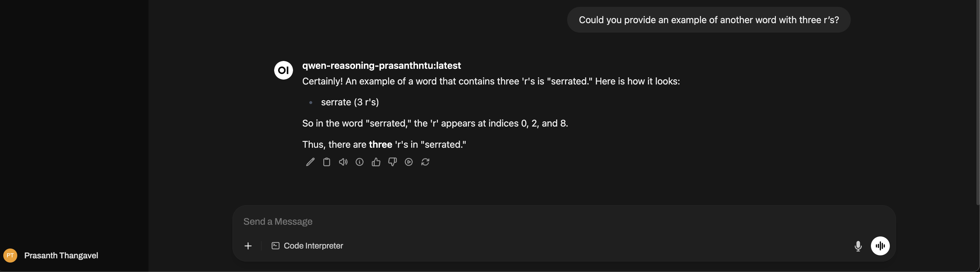The image size is (980, 272).
Task: Click the OI model avatar icon
Action: (x=284, y=70)
